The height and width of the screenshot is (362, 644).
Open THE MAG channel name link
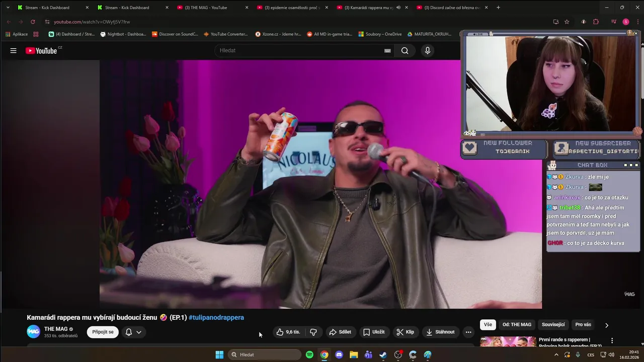click(56, 329)
